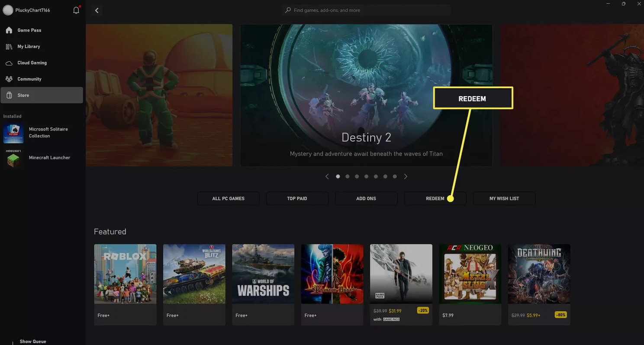Screen dimensions: 644x345
Task: Open Game Pass in sidebar
Action: (x=42, y=30)
